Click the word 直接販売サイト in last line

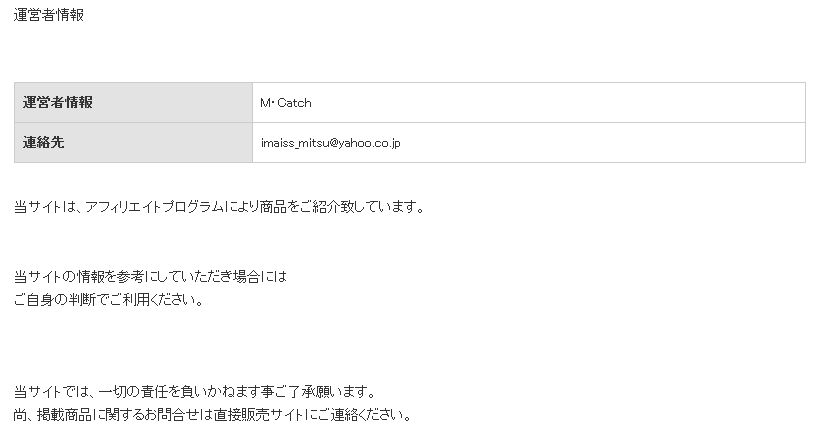click(x=259, y=415)
